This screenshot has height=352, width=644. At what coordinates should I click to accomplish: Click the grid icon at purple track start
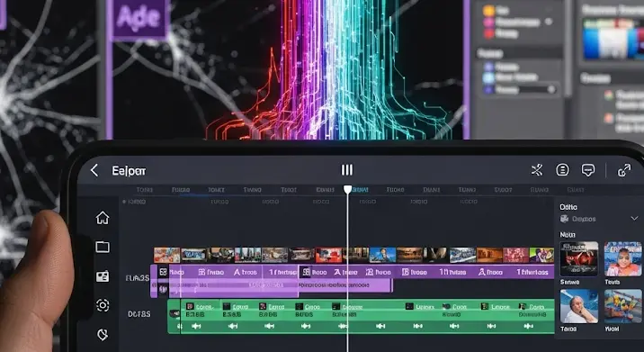163,272
